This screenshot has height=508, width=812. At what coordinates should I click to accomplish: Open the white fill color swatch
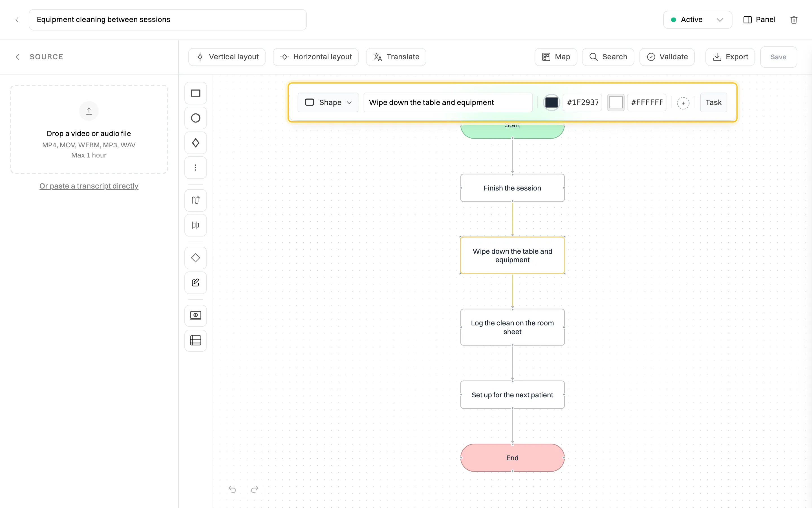click(616, 102)
